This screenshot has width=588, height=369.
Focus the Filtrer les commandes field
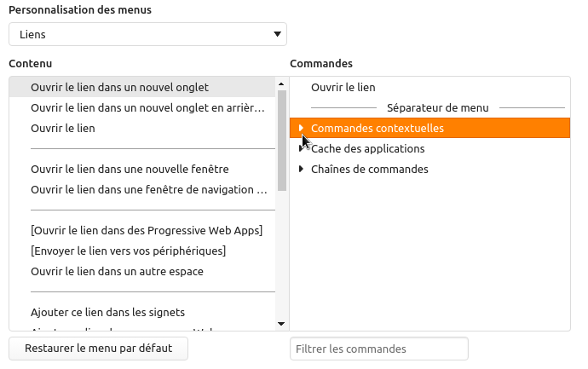(379, 349)
